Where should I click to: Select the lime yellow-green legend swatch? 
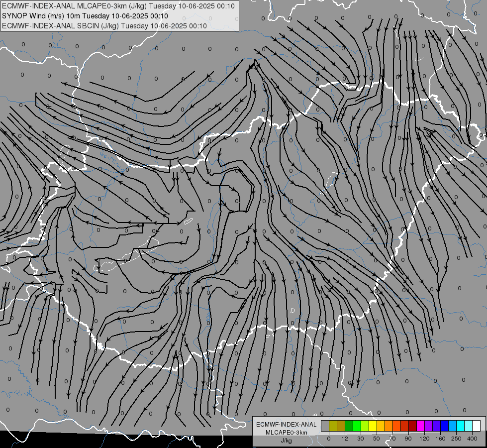coord(365,426)
